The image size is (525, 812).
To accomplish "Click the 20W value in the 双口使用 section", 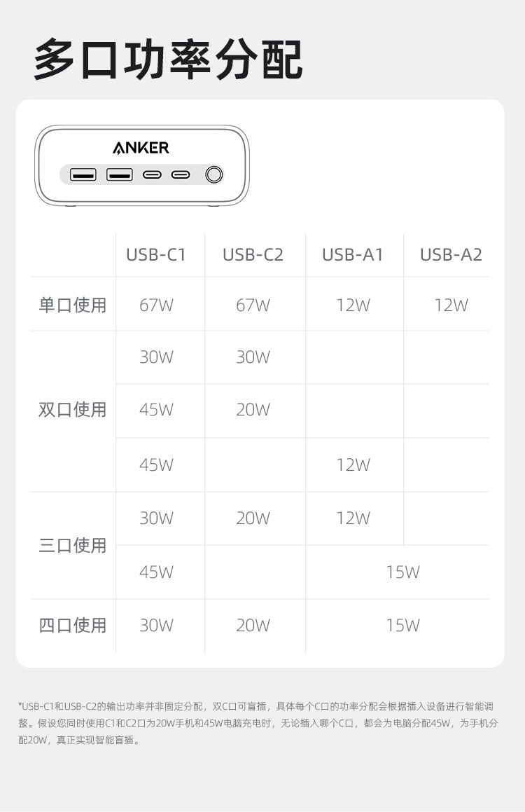I will 253,410.
